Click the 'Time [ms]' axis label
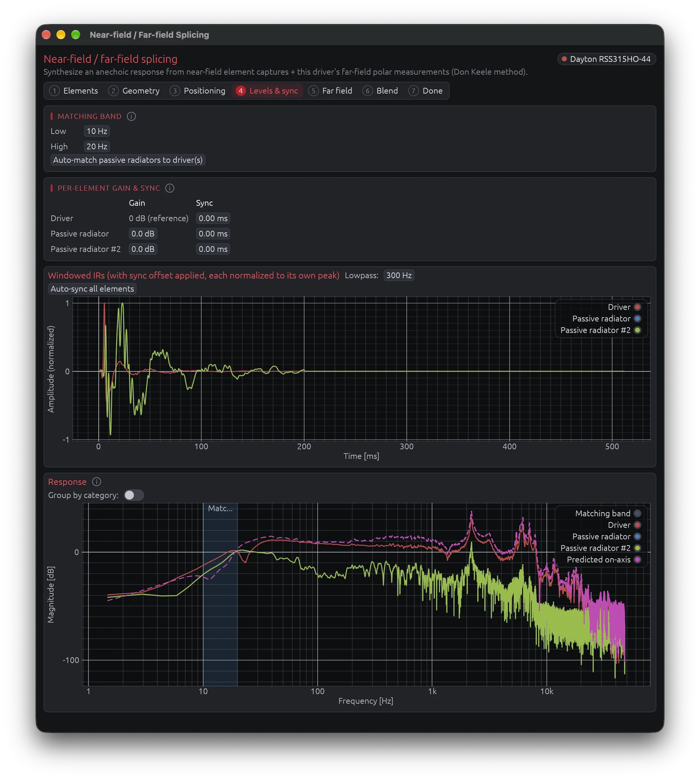The height and width of the screenshot is (780, 700). click(361, 456)
